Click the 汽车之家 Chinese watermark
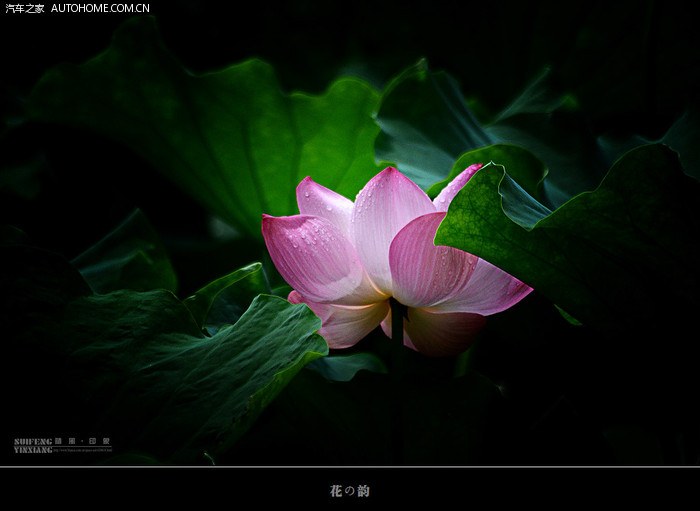Screen dimensions: 700x511 click(x=25, y=8)
